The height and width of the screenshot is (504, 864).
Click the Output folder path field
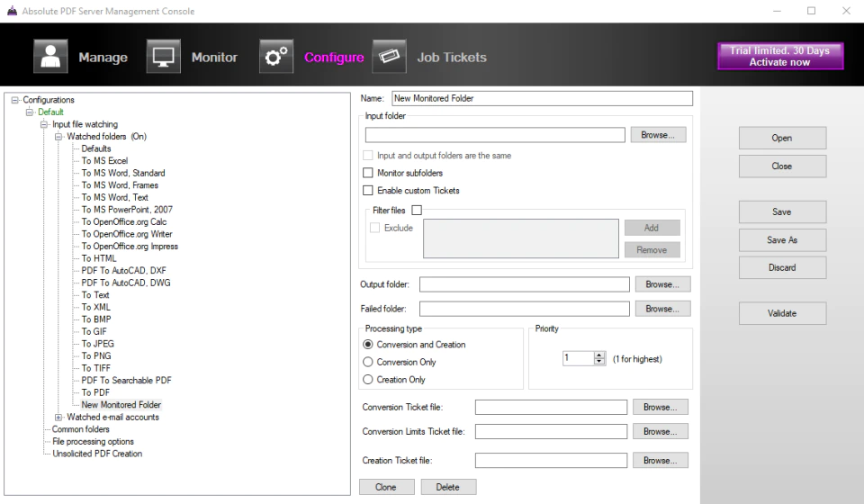click(x=524, y=284)
